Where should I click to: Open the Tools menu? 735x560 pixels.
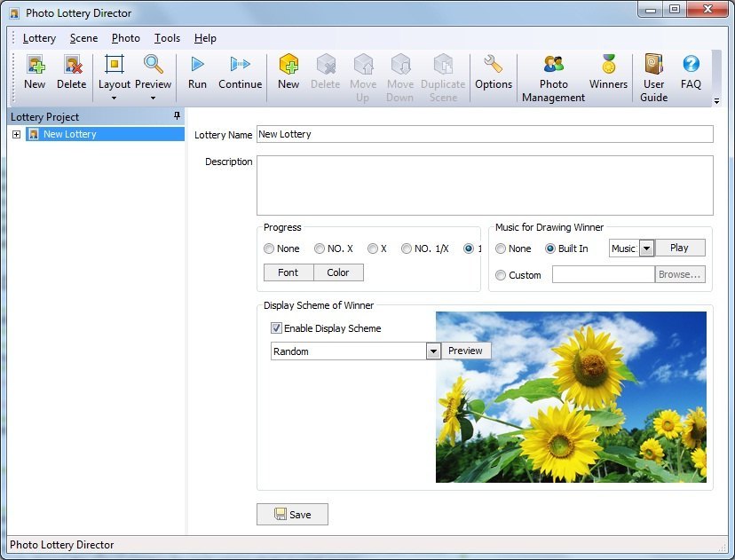tap(168, 38)
